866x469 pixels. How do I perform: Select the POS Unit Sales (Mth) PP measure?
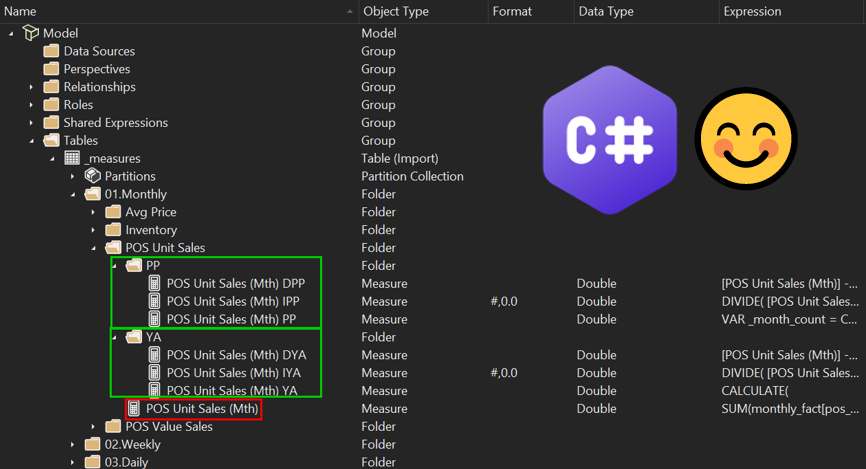click(x=231, y=319)
